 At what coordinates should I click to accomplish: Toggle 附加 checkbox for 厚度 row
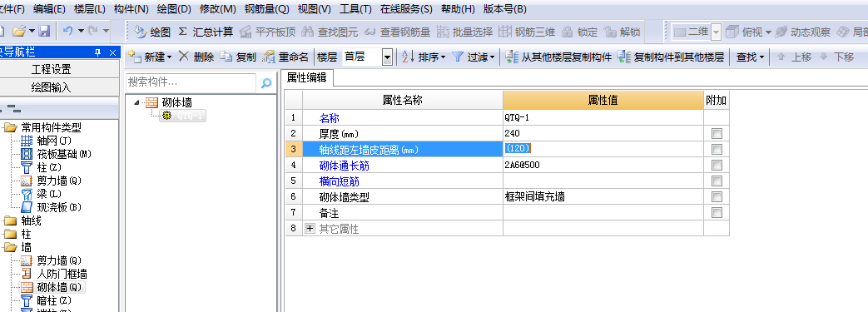point(717,133)
